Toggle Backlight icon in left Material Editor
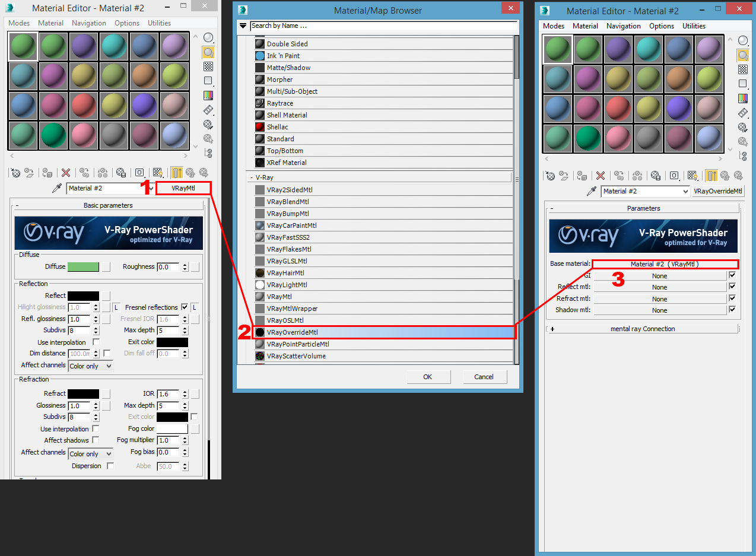The image size is (756, 556). 208,52
